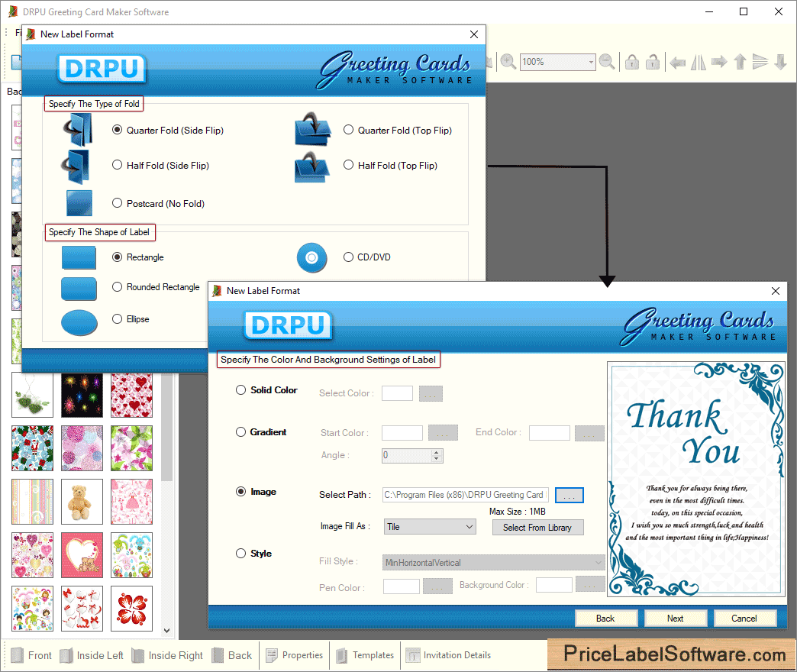
Task: Click the zoom in magnifier icon
Action: pos(508,62)
